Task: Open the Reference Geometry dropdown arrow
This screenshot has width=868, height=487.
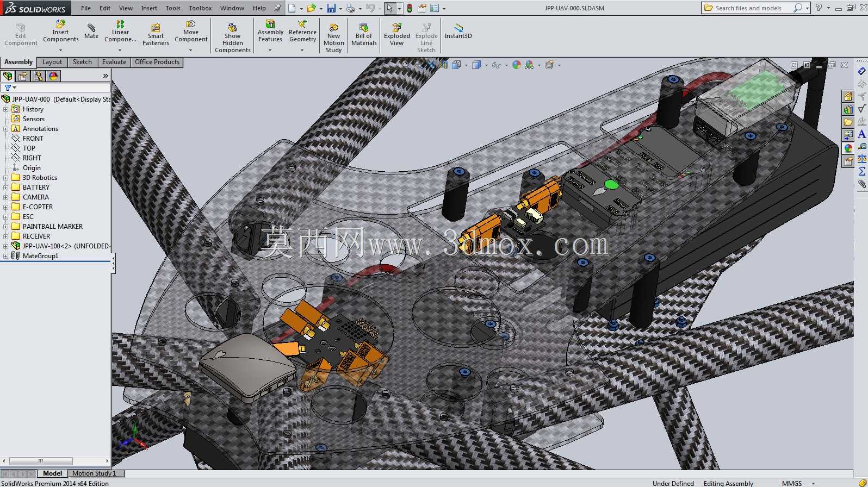Action: 302,50
